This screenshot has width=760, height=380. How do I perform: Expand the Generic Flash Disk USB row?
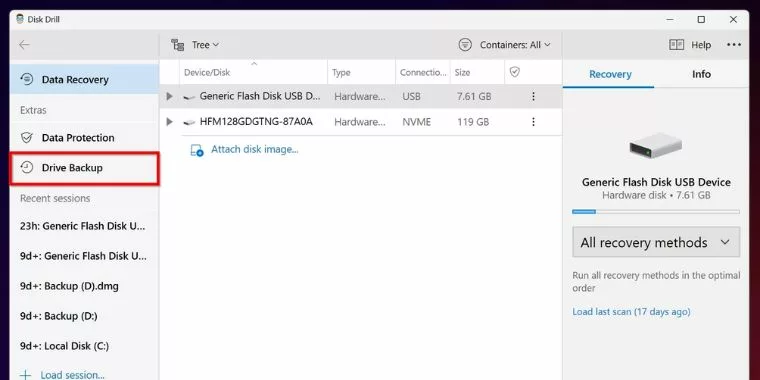(x=169, y=96)
